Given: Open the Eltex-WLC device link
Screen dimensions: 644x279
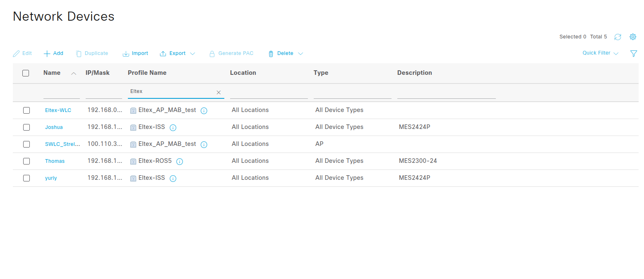Looking at the screenshot, I should point(58,110).
